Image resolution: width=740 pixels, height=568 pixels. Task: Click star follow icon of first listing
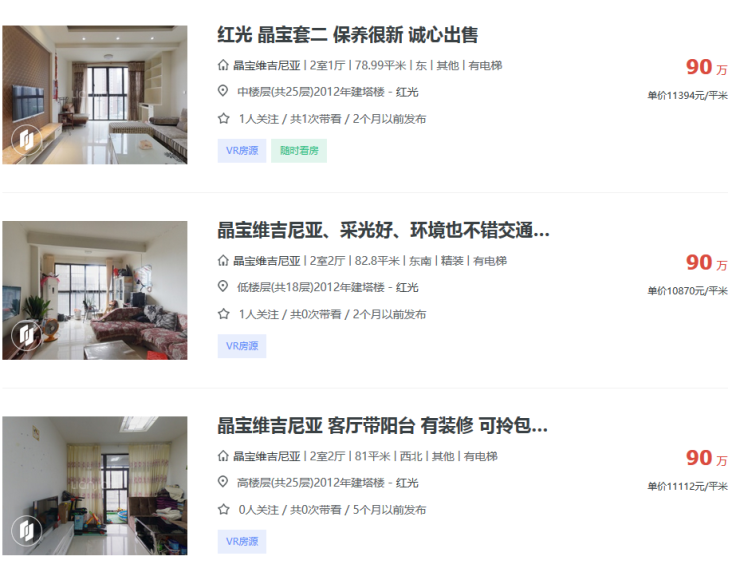coord(224,118)
